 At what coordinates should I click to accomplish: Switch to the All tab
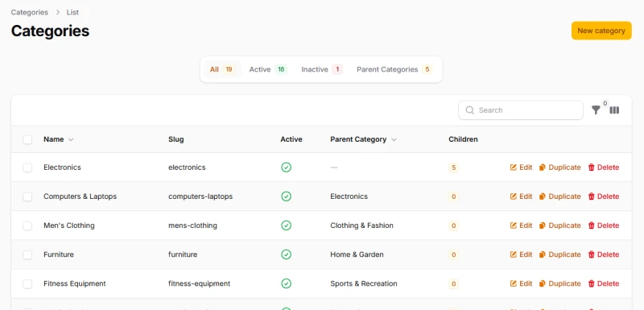click(222, 69)
